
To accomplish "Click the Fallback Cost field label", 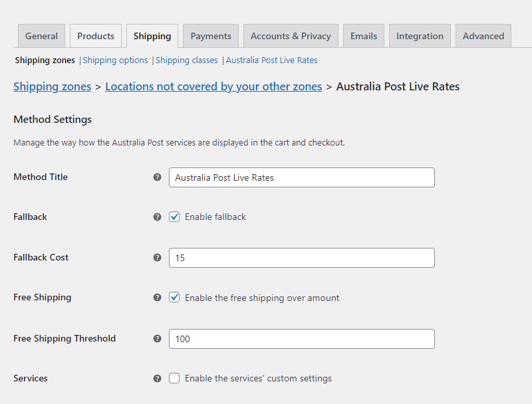I will point(41,258).
